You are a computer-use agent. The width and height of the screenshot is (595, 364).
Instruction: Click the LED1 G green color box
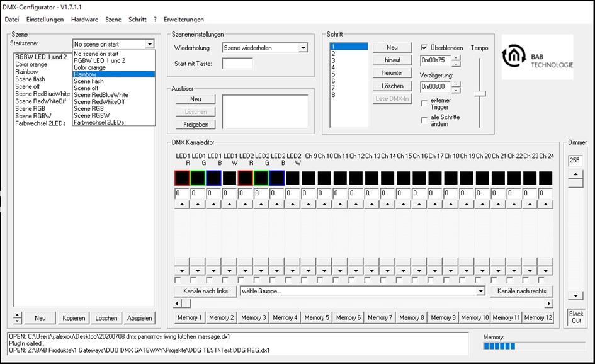pyautogui.click(x=198, y=178)
